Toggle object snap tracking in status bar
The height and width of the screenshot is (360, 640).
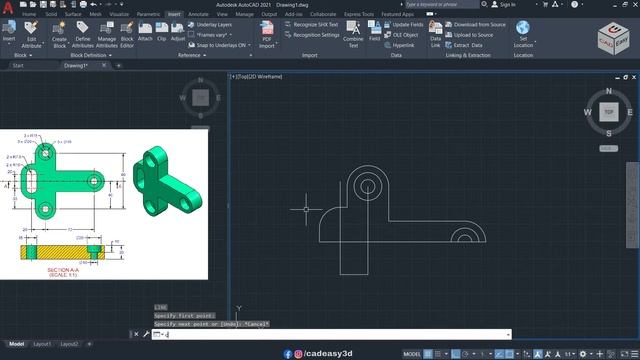click(x=499, y=354)
